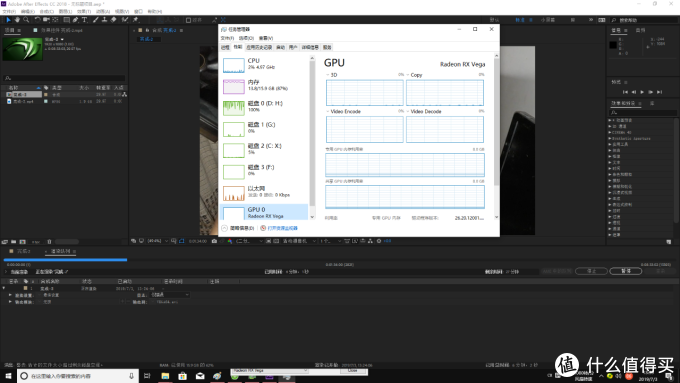
Task: Select Ethernet item in performance list
Action: coord(265,192)
